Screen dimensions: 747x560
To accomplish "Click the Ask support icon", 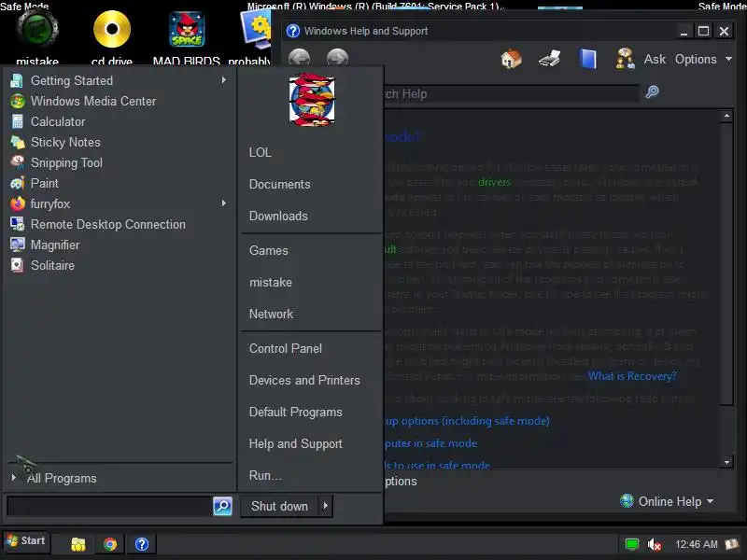I will tap(625, 59).
